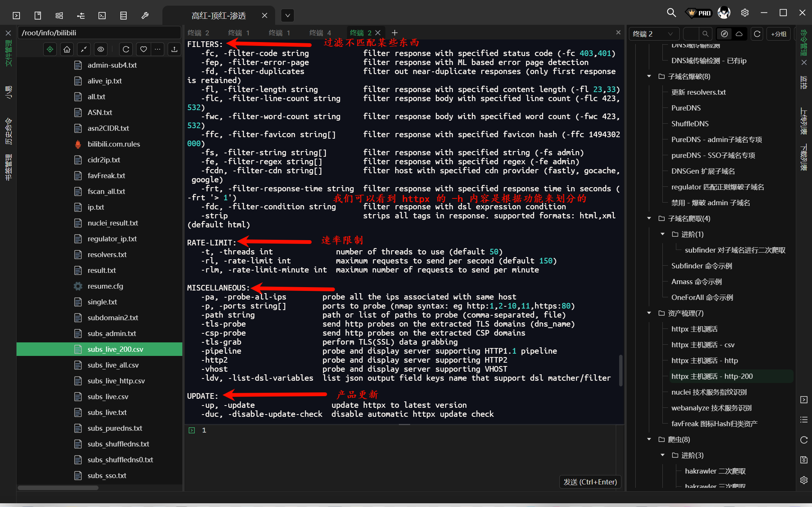Click the 发送 (Ctrl+Enter) button
This screenshot has height=507, width=812.
coord(590,482)
